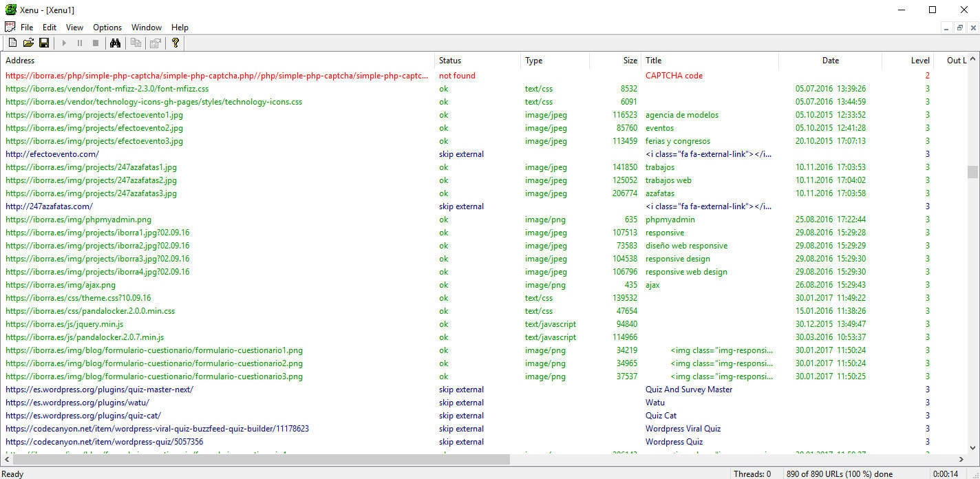Open the Help menu
This screenshot has width=980, height=479.
[180, 28]
